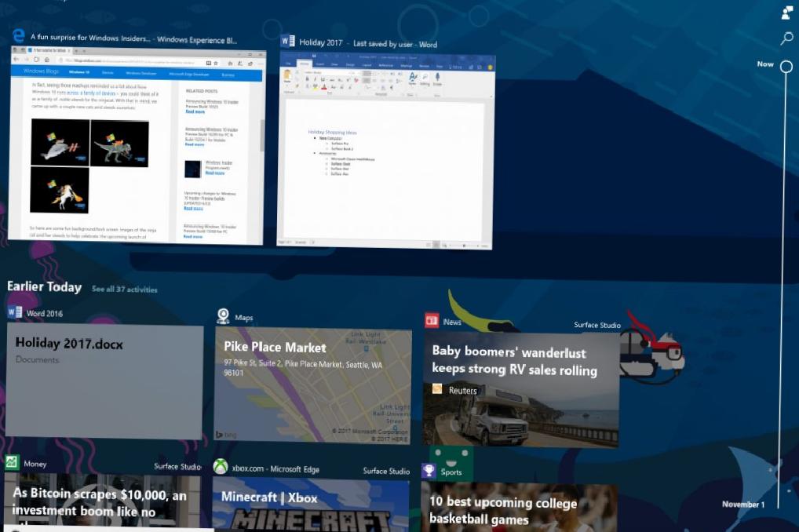This screenshot has width=799, height=532.
Task: Open the people icon above the search icon
Action: [787, 13]
